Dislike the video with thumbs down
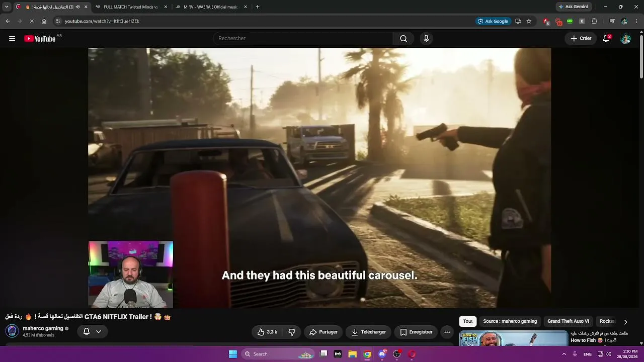This screenshot has height=362, width=644. (292, 332)
